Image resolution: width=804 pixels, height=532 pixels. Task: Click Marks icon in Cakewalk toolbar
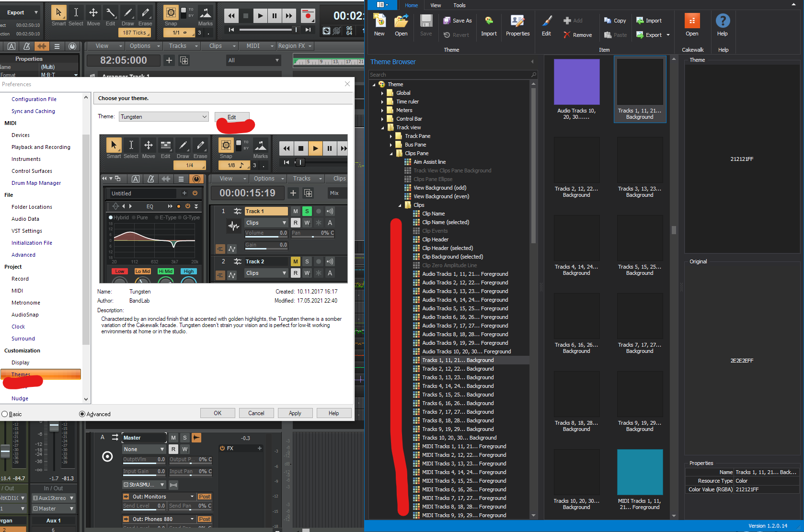pyautogui.click(x=206, y=15)
